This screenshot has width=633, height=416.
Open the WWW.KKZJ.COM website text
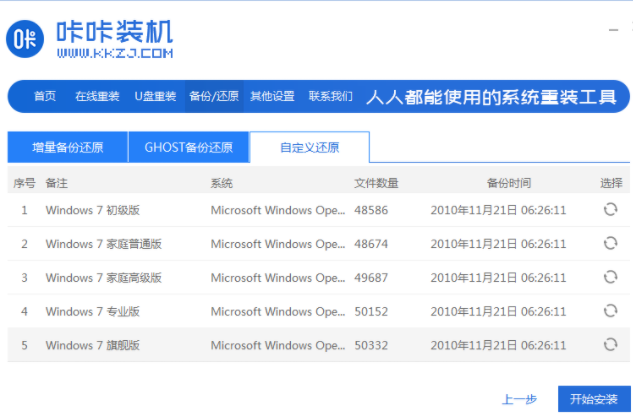[115, 53]
